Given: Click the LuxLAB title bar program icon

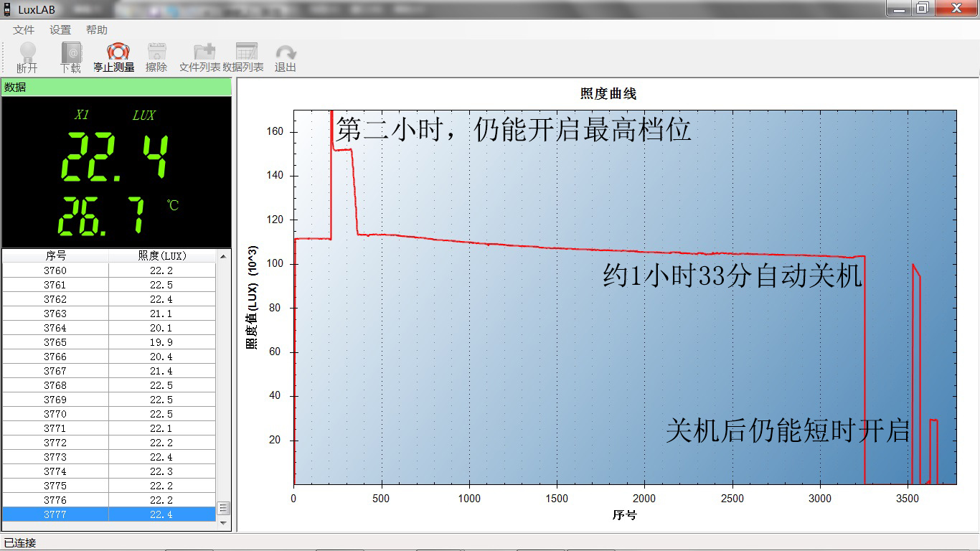Looking at the screenshot, I should [x=8, y=8].
